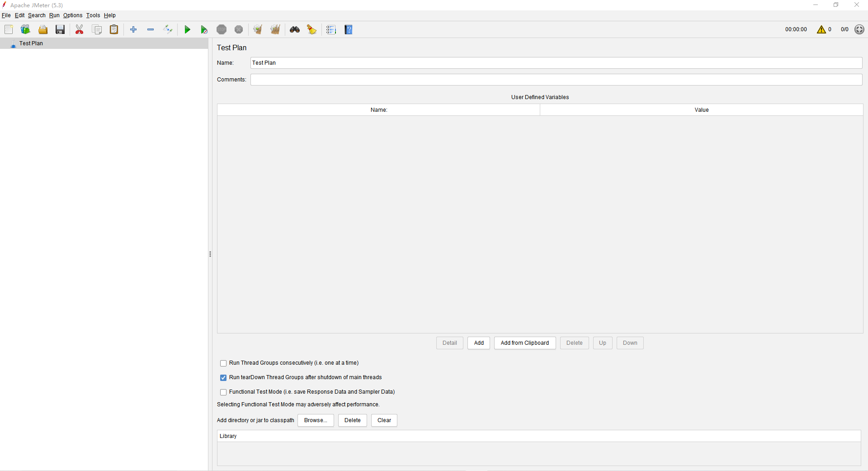Click the Shutdown test icon
This screenshot has height=471, width=868.
click(239, 29)
